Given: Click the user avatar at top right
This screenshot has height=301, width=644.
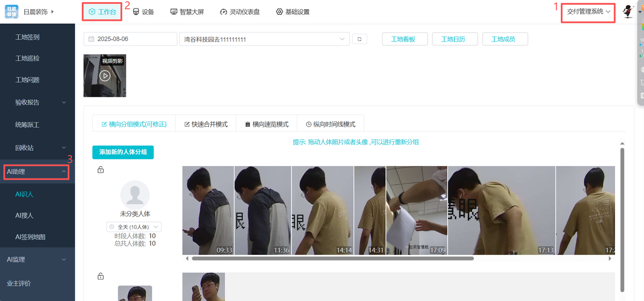Looking at the screenshot, I should tap(628, 12).
